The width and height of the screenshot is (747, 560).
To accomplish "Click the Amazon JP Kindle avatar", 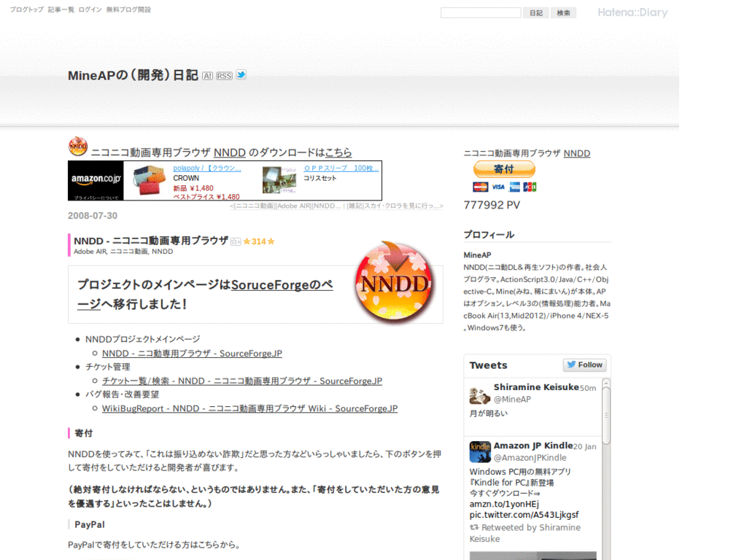I will pyautogui.click(x=480, y=452).
